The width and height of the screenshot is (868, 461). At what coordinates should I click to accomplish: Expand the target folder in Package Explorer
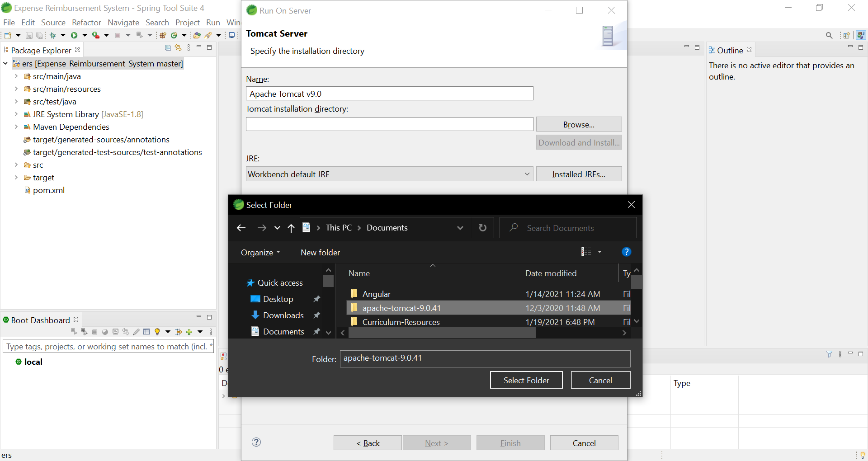16,177
